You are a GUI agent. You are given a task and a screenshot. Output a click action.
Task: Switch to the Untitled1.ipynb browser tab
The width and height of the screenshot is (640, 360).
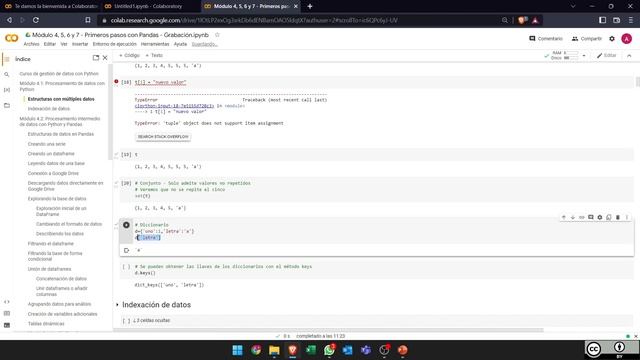(148, 6)
